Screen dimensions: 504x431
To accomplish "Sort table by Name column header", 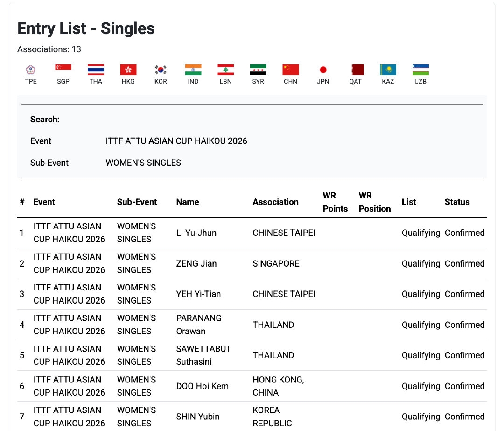I will click(x=188, y=202).
